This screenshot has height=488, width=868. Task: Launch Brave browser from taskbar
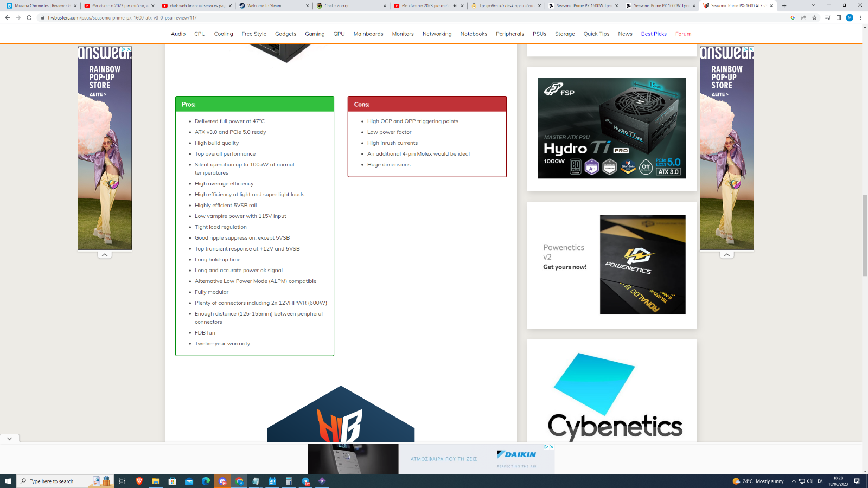click(139, 481)
